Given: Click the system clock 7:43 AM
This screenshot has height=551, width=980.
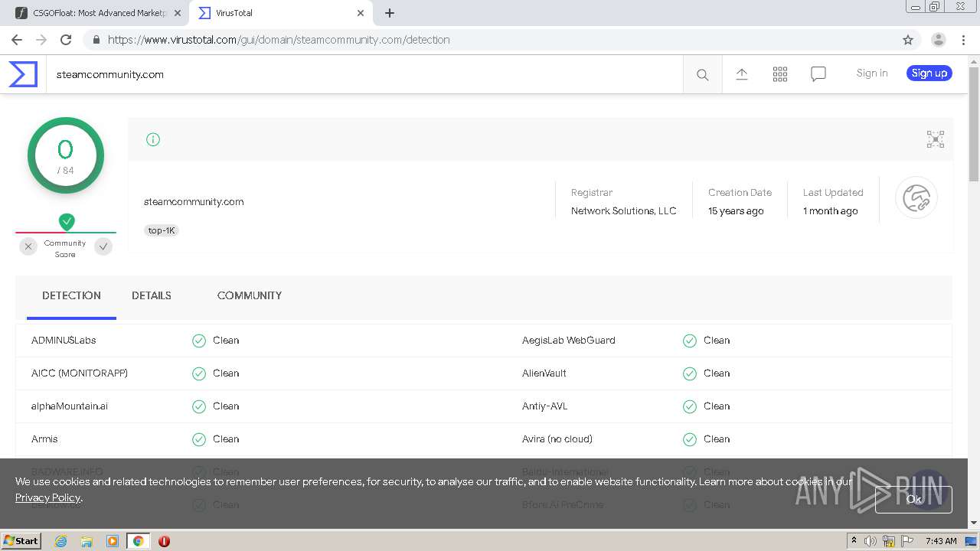Looking at the screenshot, I should pos(941,541).
